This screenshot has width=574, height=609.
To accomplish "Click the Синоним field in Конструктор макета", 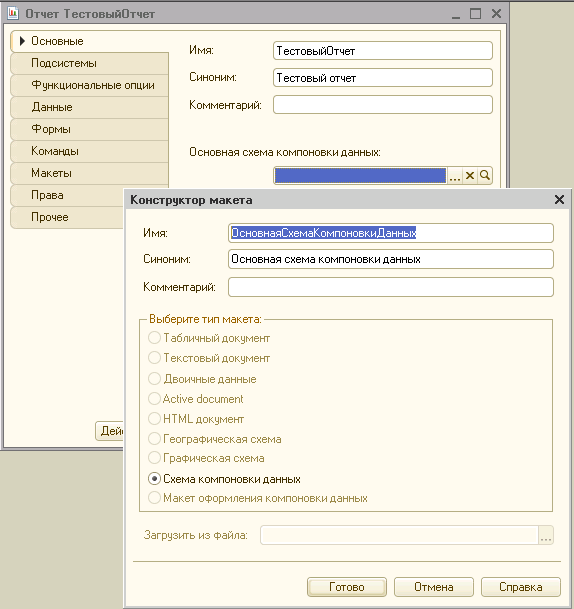I will pyautogui.click(x=391, y=259).
